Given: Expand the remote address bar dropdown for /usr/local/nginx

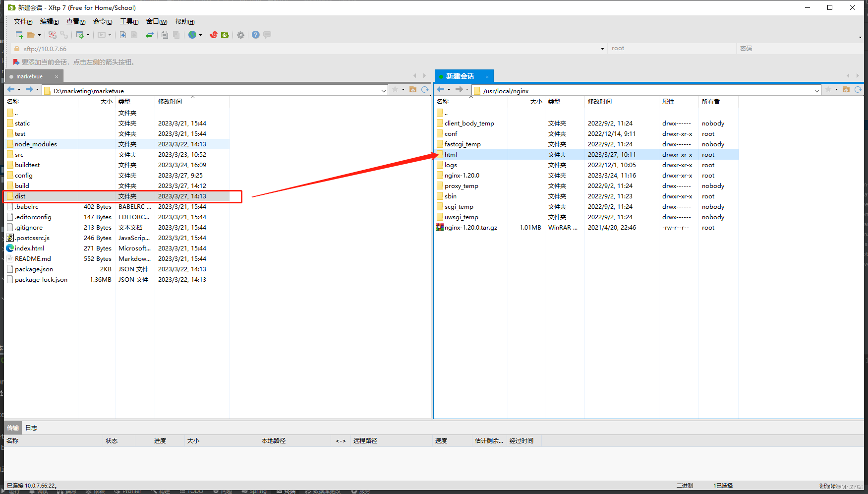Looking at the screenshot, I should click(x=818, y=90).
